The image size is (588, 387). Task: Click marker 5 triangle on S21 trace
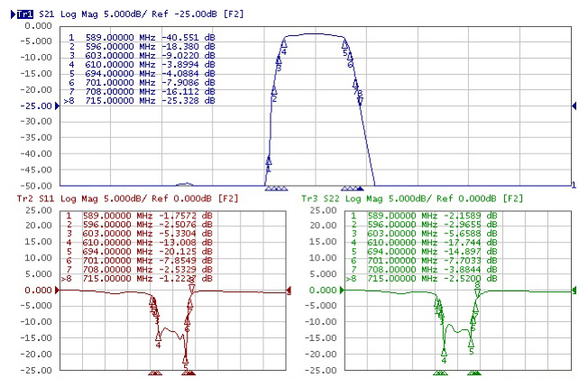click(x=345, y=44)
